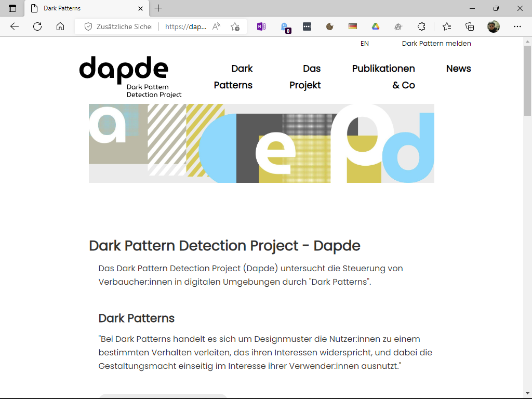Open the tab actions menu icon
Image resolution: width=532 pixels, height=399 pixels.
coord(11,8)
